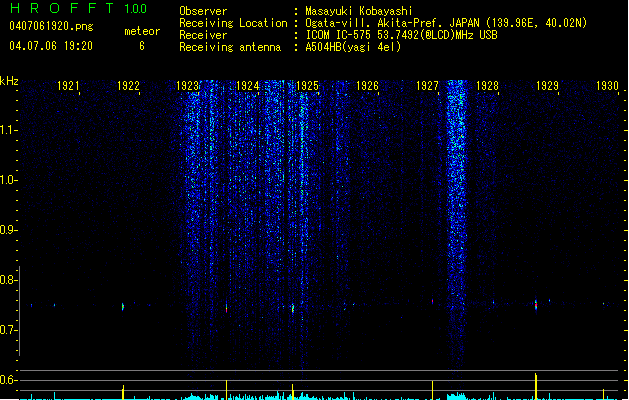Image resolution: width=629 pixels, height=400 pixels.
Task: Click the 1928 time marker
Action: [x=487, y=86]
